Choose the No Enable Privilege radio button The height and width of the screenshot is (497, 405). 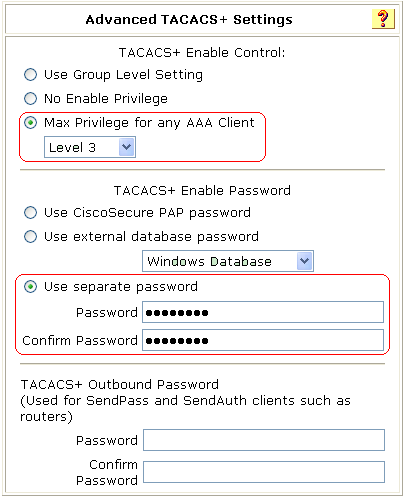click(30, 99)
